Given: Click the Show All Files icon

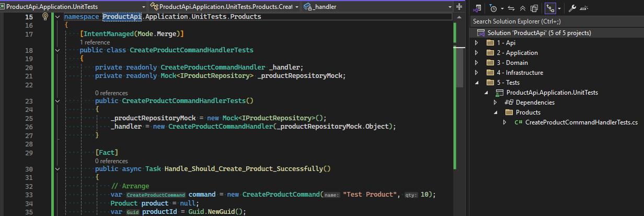Looking at the screenshot, I should click(534, 8).
